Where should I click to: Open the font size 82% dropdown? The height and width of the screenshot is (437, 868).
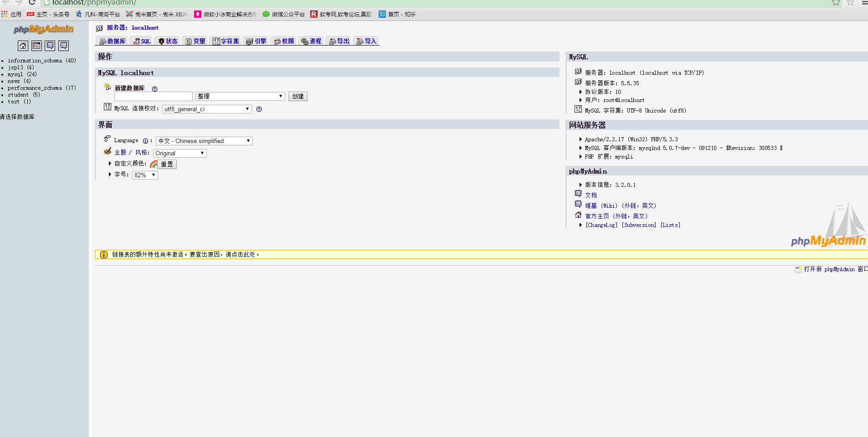(145, 175)
